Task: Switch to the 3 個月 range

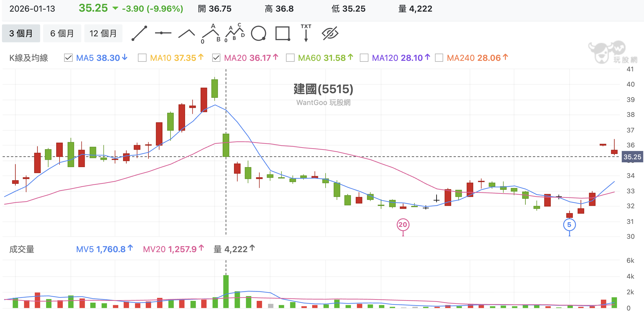Action: pyautogui.click(x=21, y=33)
